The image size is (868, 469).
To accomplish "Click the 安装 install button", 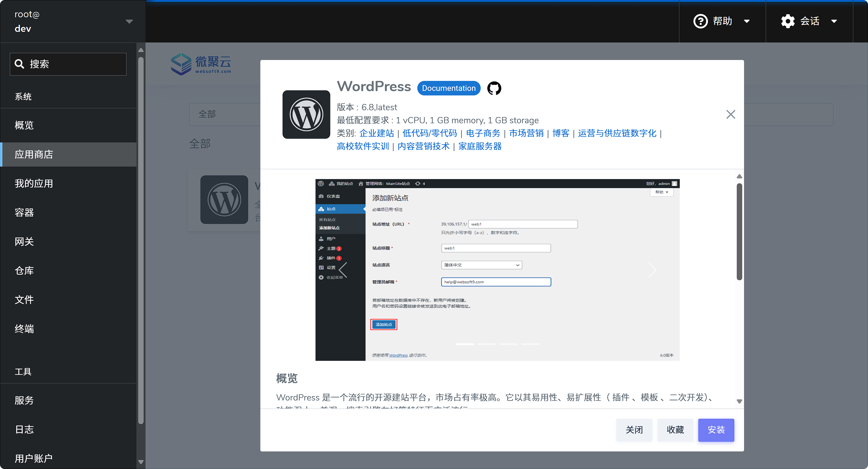I will pyautogui.click(x=716, y=430).
